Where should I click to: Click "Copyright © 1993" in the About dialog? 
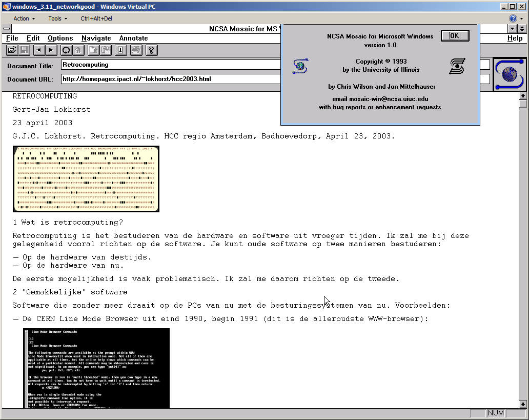(381, 62)
